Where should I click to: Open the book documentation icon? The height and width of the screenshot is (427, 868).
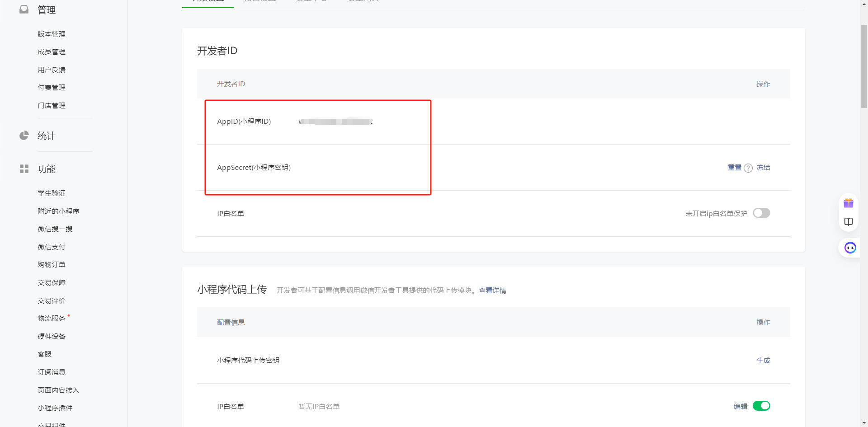tap(848, 222)
